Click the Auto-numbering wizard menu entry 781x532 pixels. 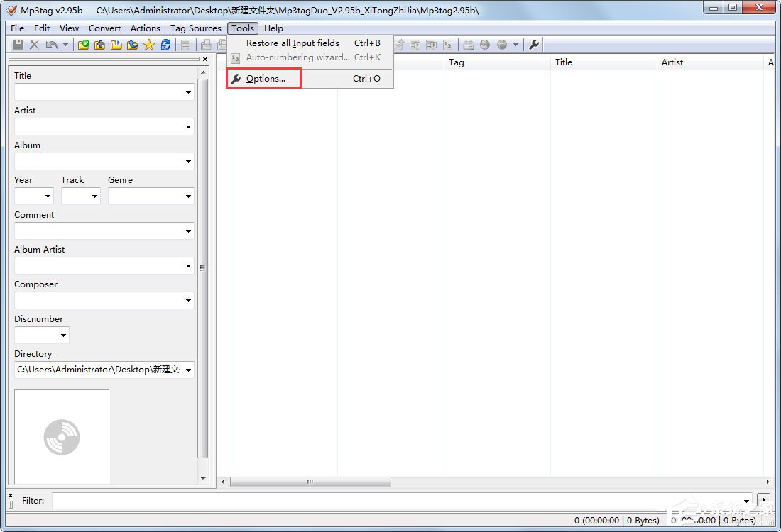click(x=311, y=57)
